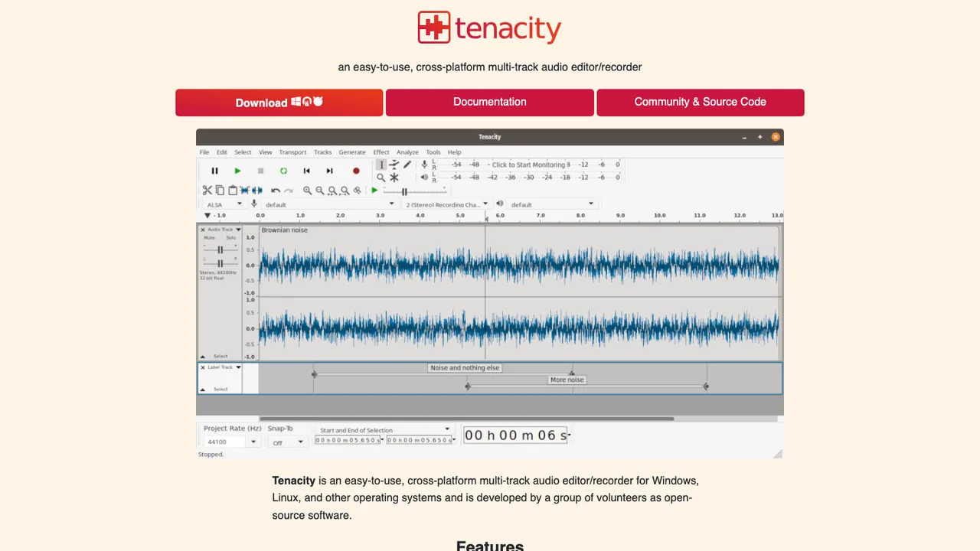Viewport: 980px width, 551px height.
Task: Click the Play-at-speed green arrow
Action: pos(374,191)
